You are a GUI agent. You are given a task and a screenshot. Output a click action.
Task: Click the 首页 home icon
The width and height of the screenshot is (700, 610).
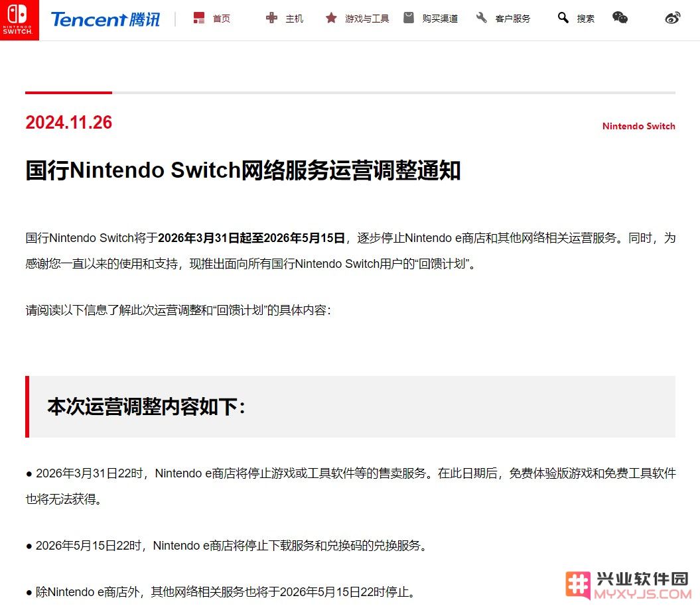pyautogui.click(x=198, y=19)
